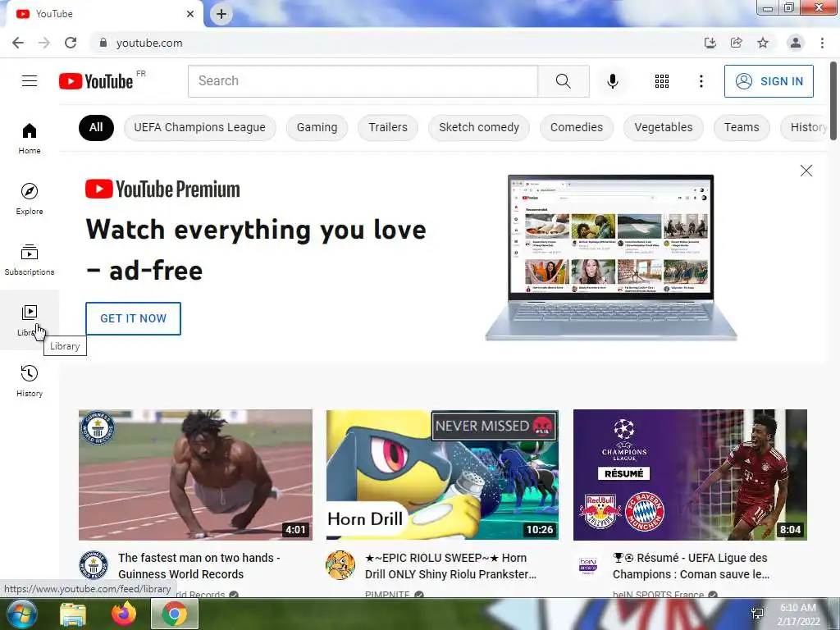This screenshot has height=630, width=840.
Task: View site security lock info
Action: point(103,43)
